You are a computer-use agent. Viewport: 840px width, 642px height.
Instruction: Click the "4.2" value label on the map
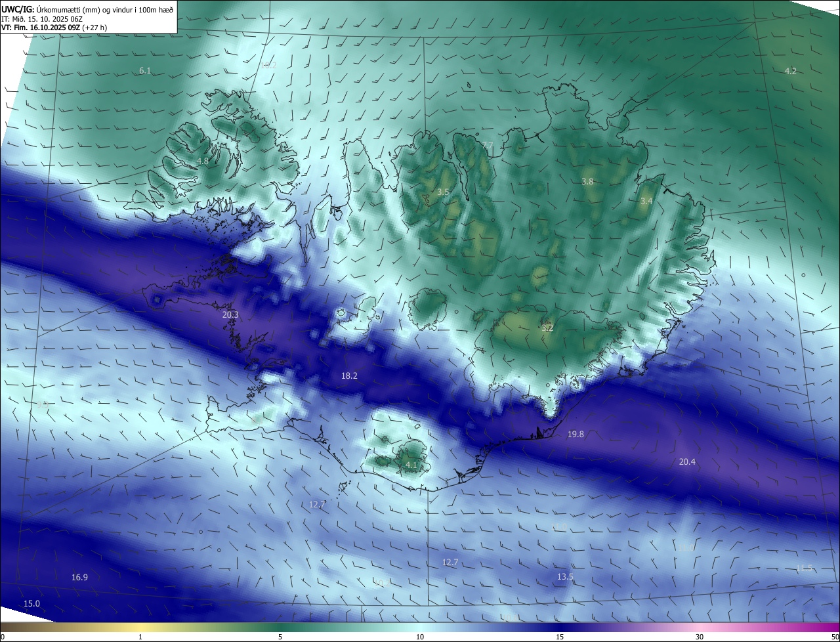[791, 71]
